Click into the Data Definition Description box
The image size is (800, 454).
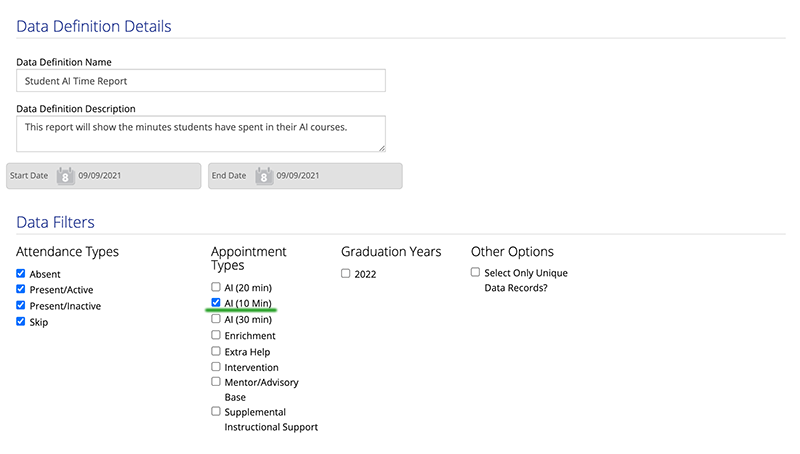point(201,134)
